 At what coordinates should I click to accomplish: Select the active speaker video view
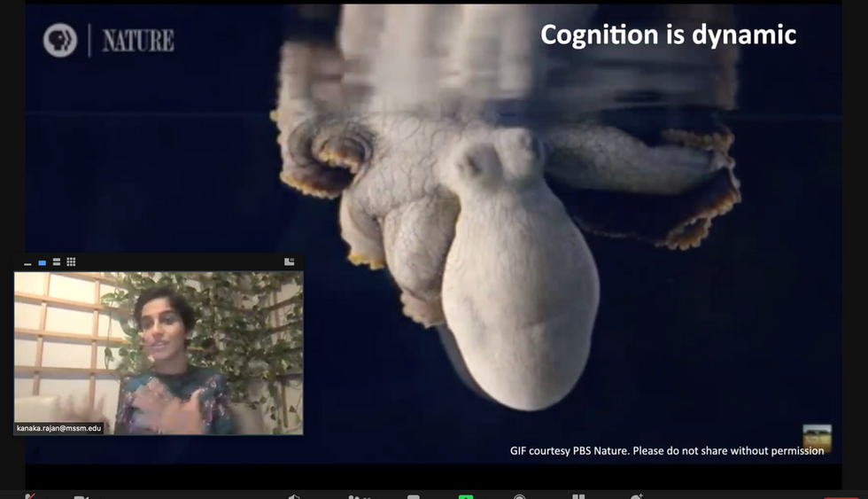43,262
